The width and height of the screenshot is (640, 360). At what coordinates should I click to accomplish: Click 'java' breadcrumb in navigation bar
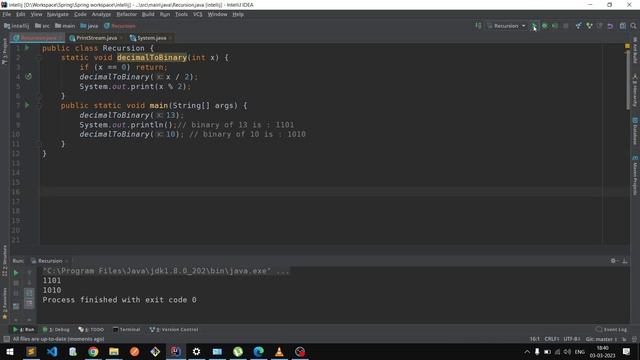coord(89,26)
